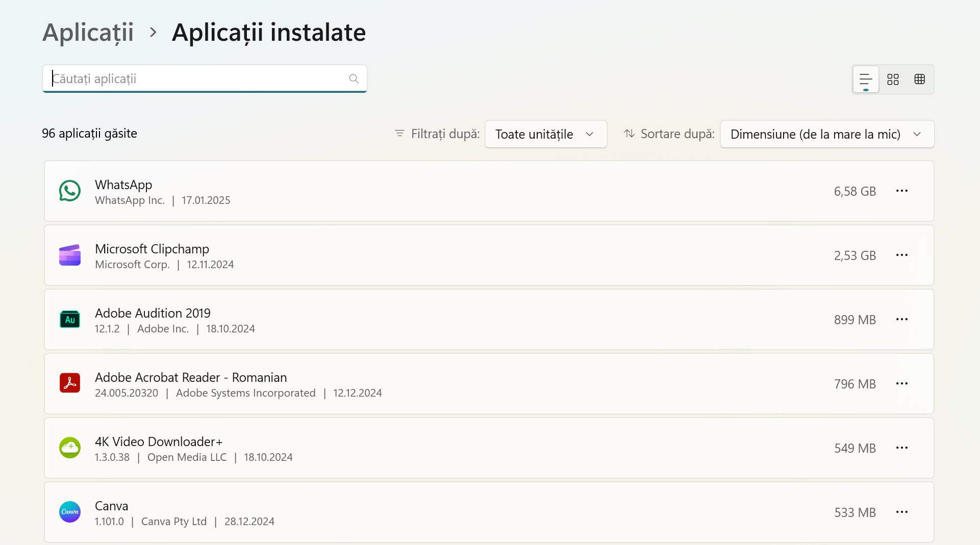This screenshot has width=980, height=545.
Task: Select the Microsoft Clipchamp app name
Action: click(152, 249)
